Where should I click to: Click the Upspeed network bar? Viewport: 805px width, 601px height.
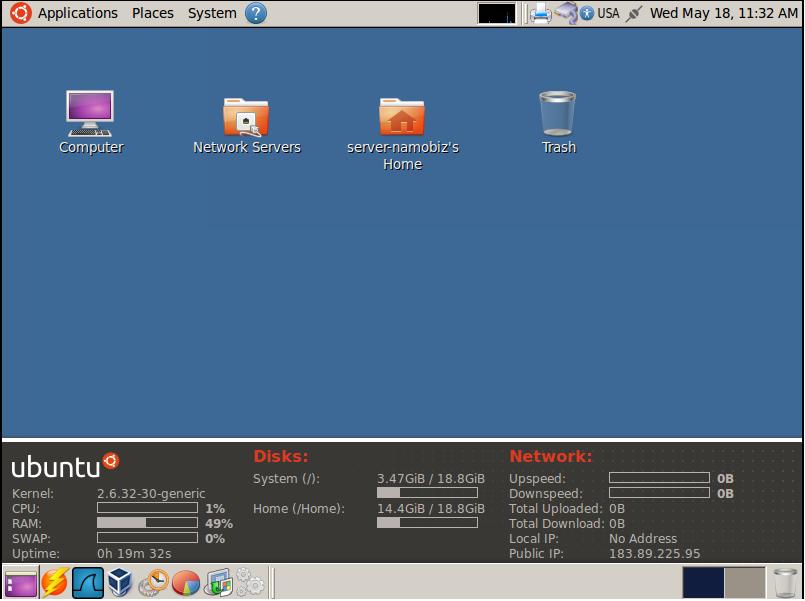click(x=659, y=478)
